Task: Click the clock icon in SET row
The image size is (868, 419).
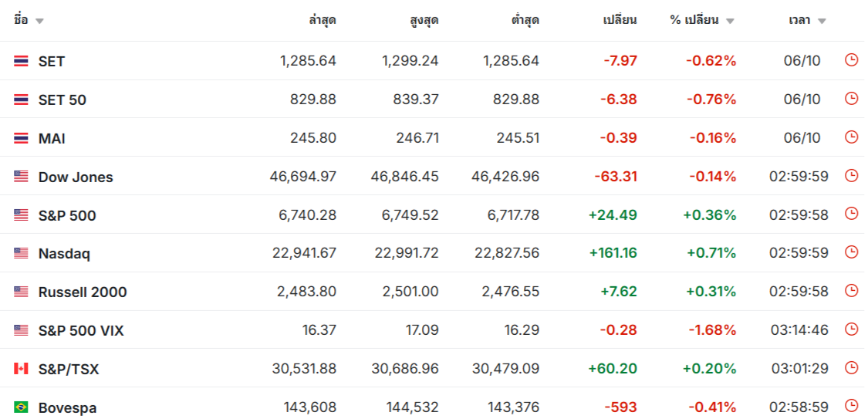Action: [851, 60]
